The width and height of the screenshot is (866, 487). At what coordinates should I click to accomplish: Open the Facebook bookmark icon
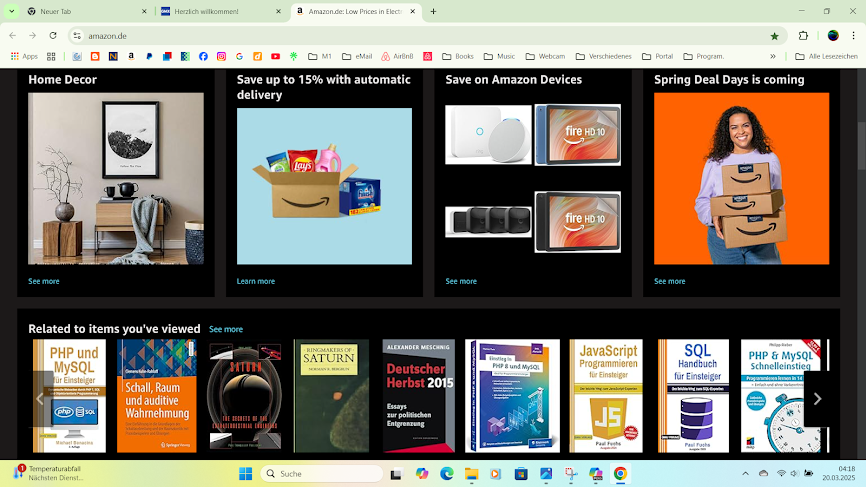(x=203, y=56)
